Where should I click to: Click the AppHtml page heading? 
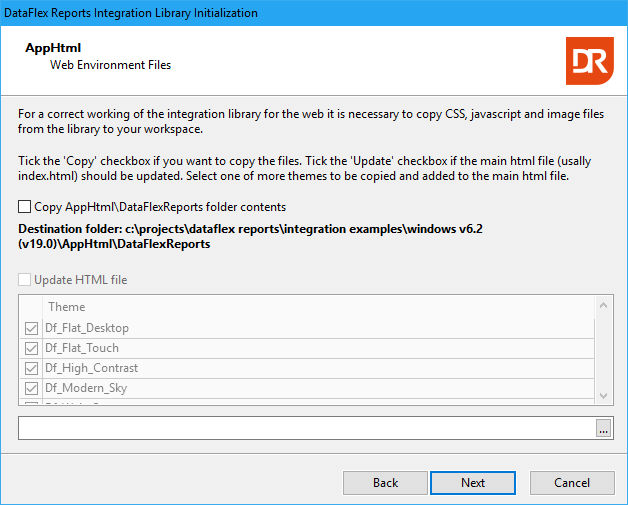click(53, 48)
